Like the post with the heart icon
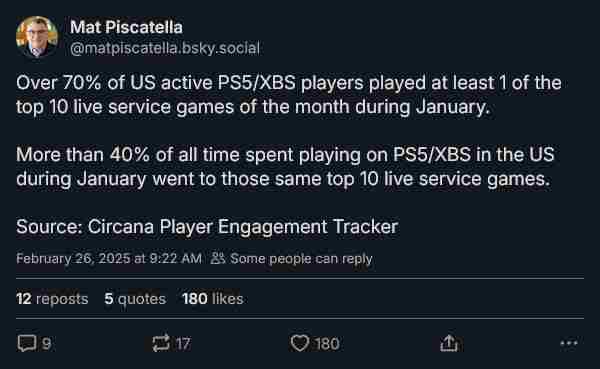Viewport: 600px width, 369px height. point(300,343)
